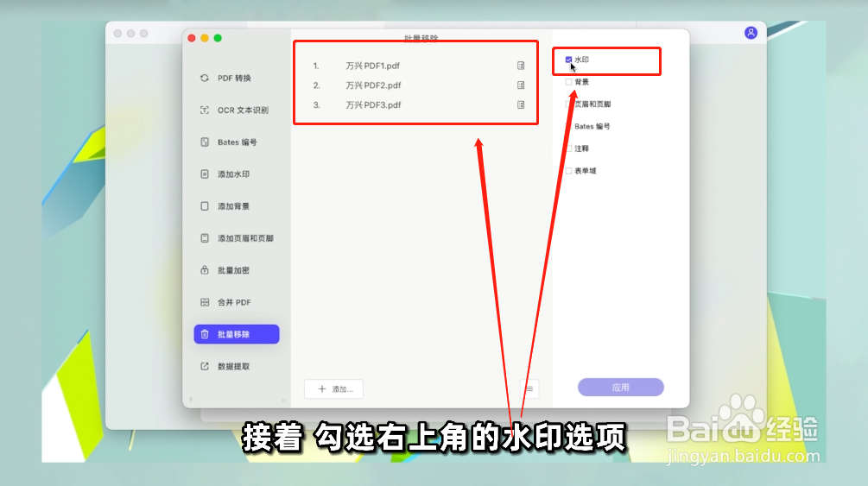Viewport: 868px width, 486px height.
Task: Select file row 万兴PDF2.pdf
Action: click(x=418, y=85)
